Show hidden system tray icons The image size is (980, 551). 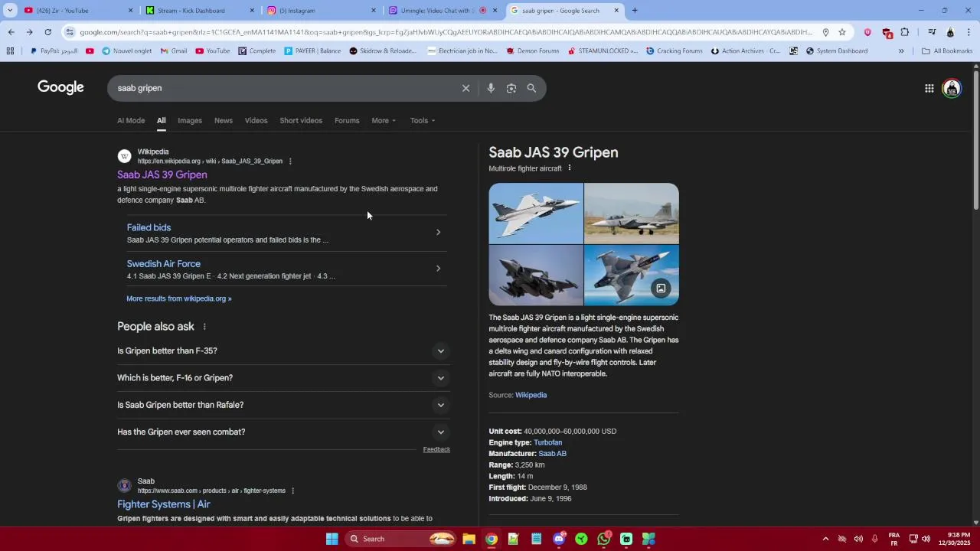[825, 539]
